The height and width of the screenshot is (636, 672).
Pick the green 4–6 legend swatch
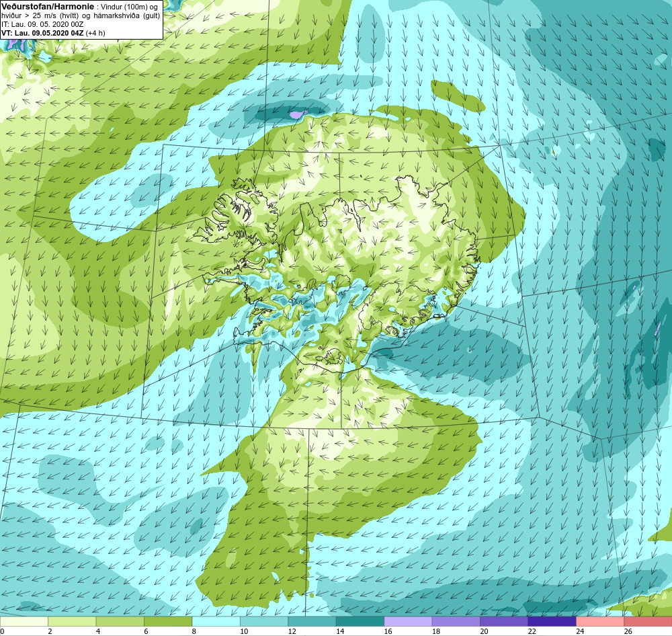(x=120, y=622)
